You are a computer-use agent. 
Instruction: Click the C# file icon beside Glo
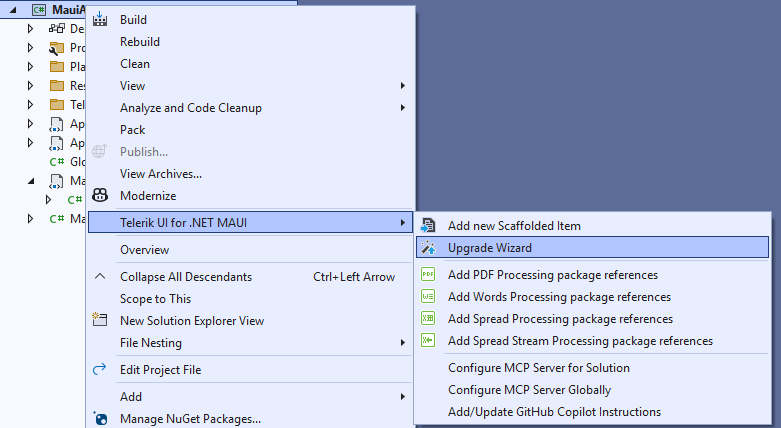(57, 161)
